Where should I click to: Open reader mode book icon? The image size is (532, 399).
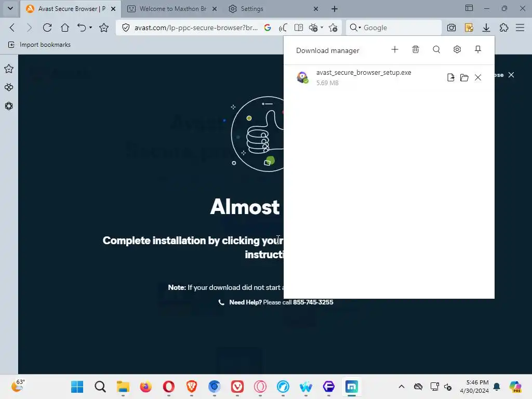coord(299,28)
